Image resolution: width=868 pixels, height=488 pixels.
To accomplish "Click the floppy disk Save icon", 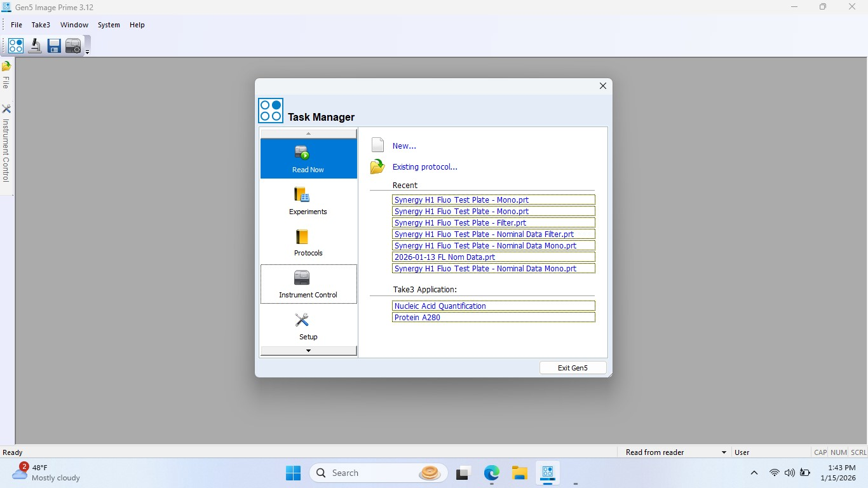I will tap(54, 46).
